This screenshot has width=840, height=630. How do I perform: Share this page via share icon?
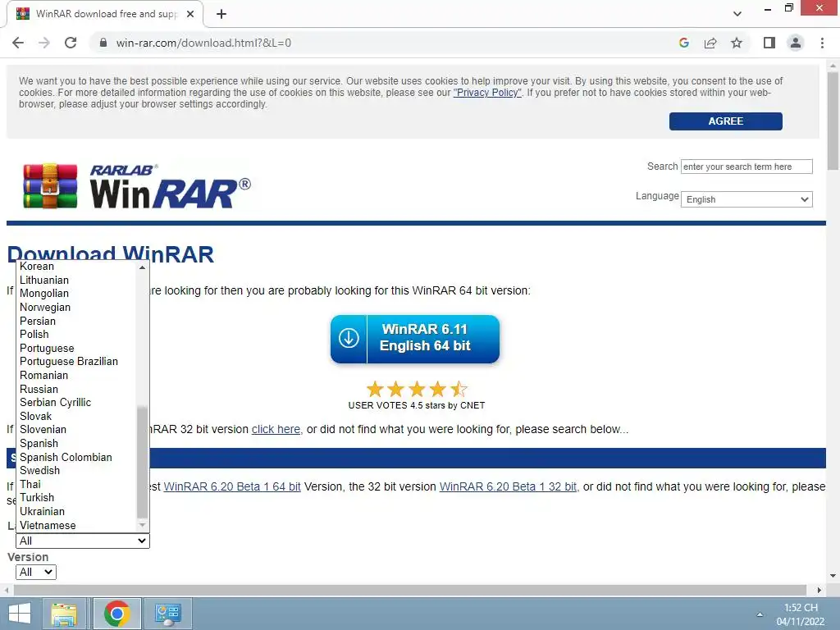(710, 43)
